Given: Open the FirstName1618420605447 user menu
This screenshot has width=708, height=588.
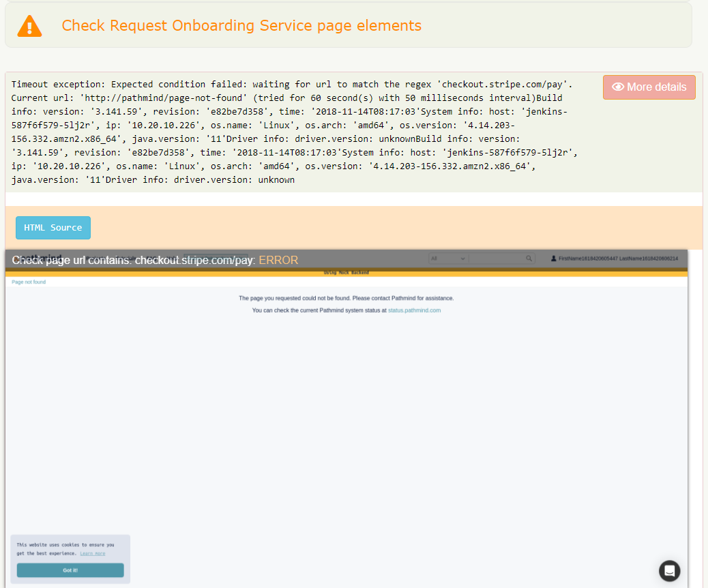Looking at the screenshot, I should tap(614, 259).
